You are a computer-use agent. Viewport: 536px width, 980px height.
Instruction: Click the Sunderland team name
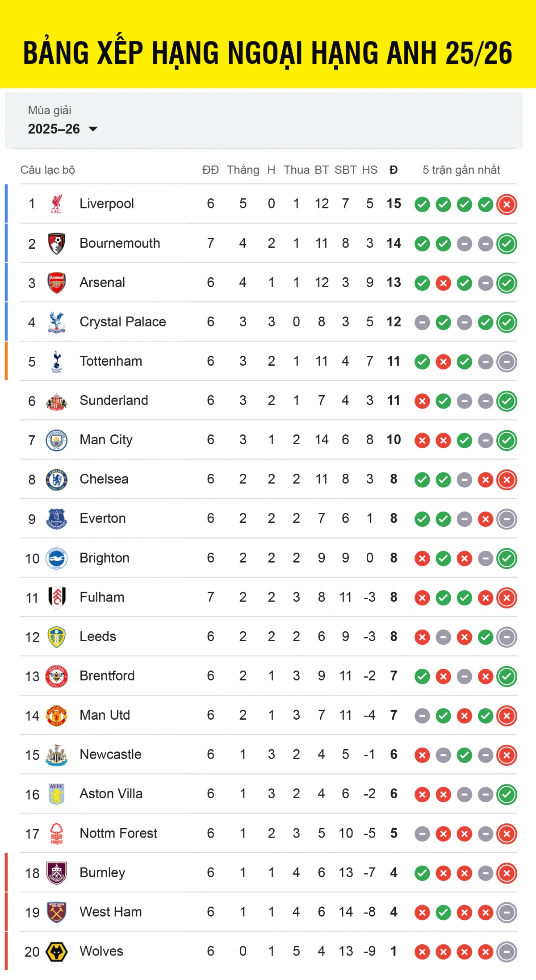[113, 400]
